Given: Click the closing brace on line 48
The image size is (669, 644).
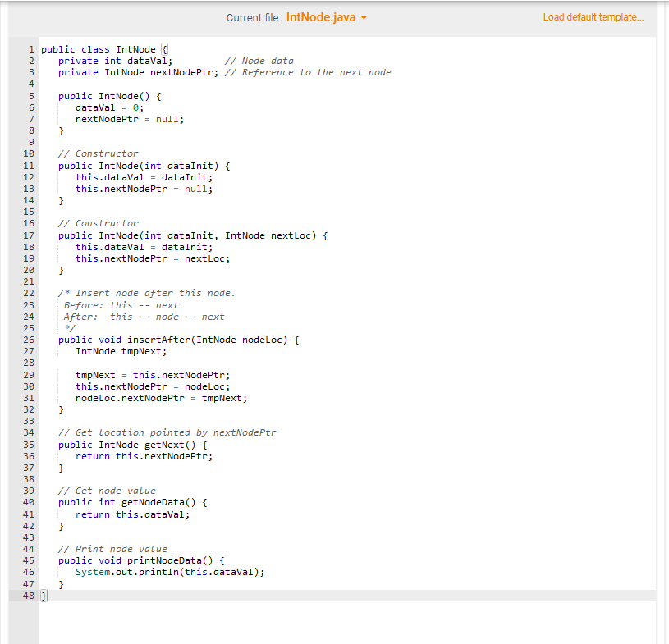Looking at the screenshot, I should click(x=43, y=595).
